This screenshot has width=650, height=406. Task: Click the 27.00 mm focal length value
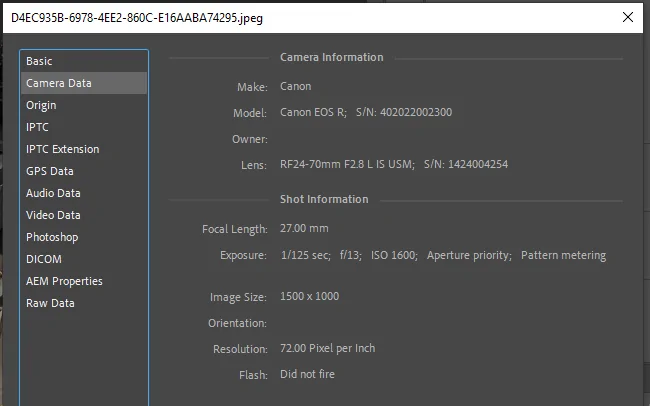click(x=304, y=229)
